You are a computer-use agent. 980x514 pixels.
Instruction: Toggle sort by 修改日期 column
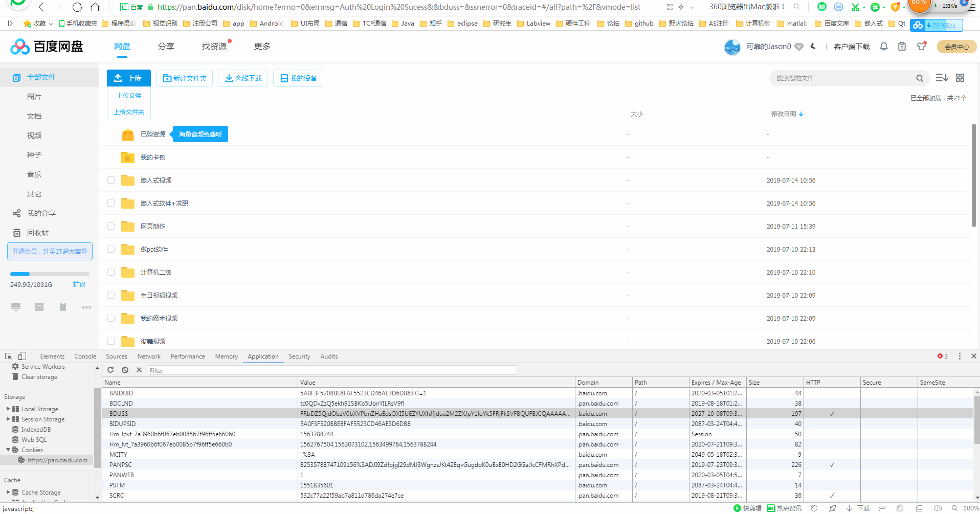pos(787,114)
